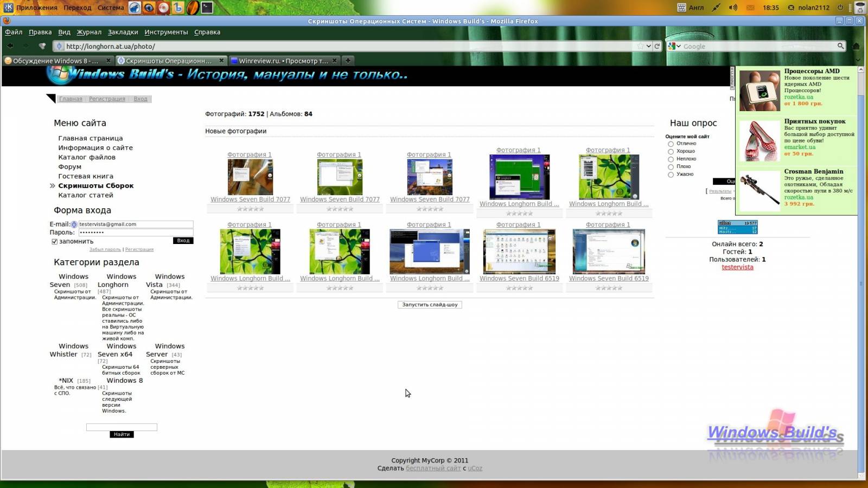This screenshot has width=868, height=488.
Task: Select the 'Отлично' poll option
Action: (x=671, y=144)
